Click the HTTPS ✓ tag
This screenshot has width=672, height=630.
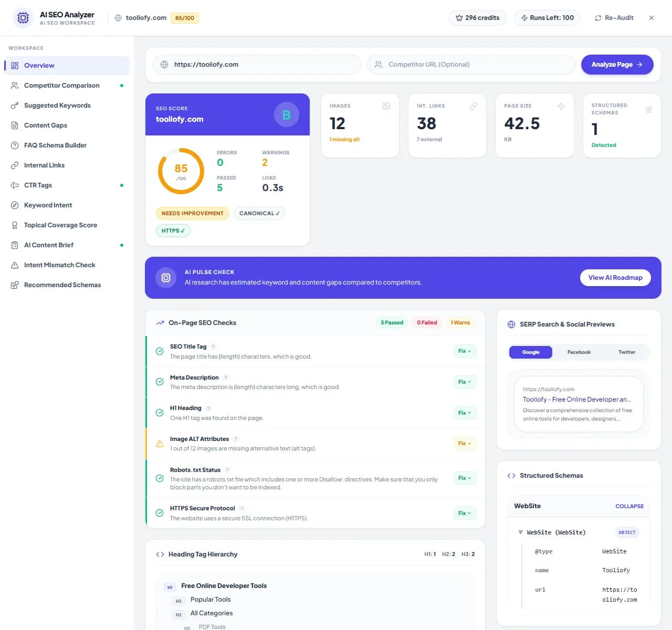(173, 231)
